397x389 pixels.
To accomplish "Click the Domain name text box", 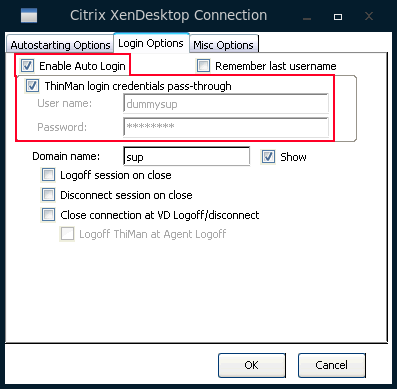I will (187, 156).
